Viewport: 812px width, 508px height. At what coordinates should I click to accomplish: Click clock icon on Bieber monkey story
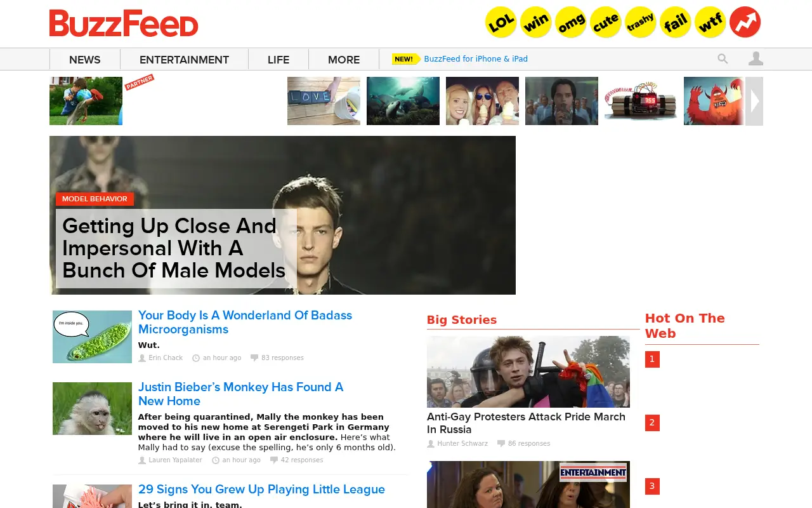216,460
